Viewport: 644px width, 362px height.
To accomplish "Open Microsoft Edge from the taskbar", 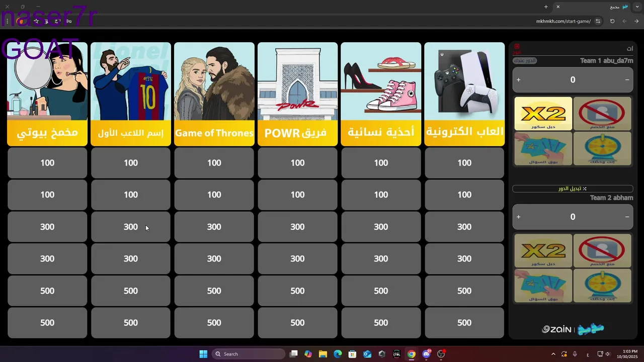I will click(x=338, y=354).
